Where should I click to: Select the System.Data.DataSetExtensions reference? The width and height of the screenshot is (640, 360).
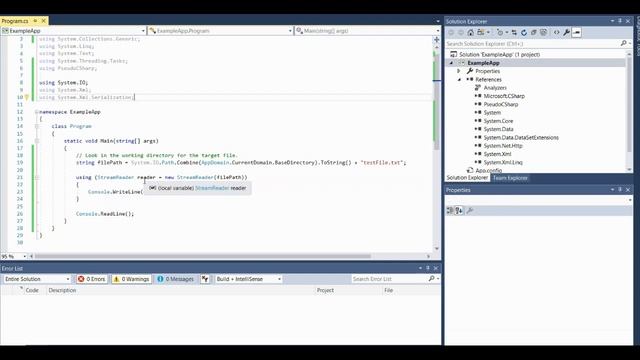521,138
